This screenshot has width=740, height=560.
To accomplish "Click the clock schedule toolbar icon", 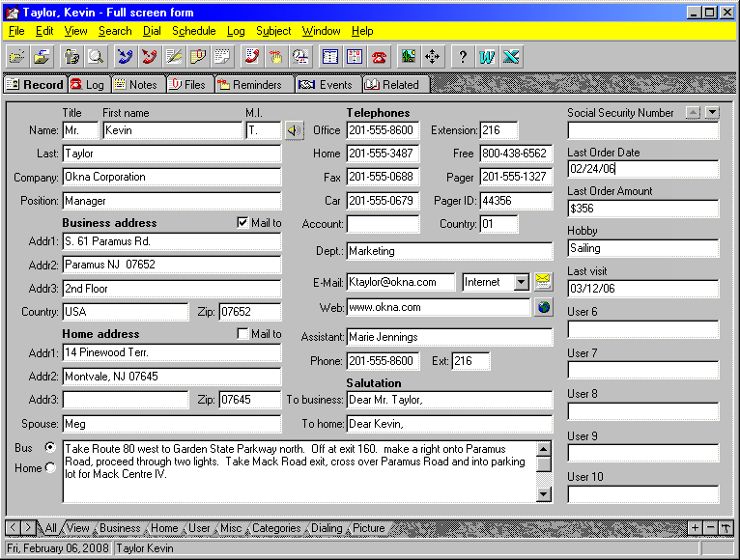I will [300, 57].
